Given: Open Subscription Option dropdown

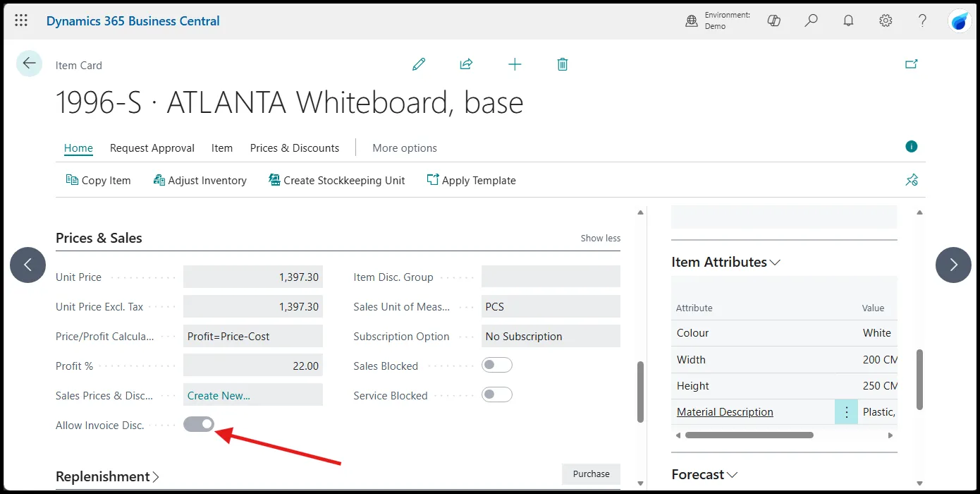Looking at the screenshot, I should click(x=551, y=336).
